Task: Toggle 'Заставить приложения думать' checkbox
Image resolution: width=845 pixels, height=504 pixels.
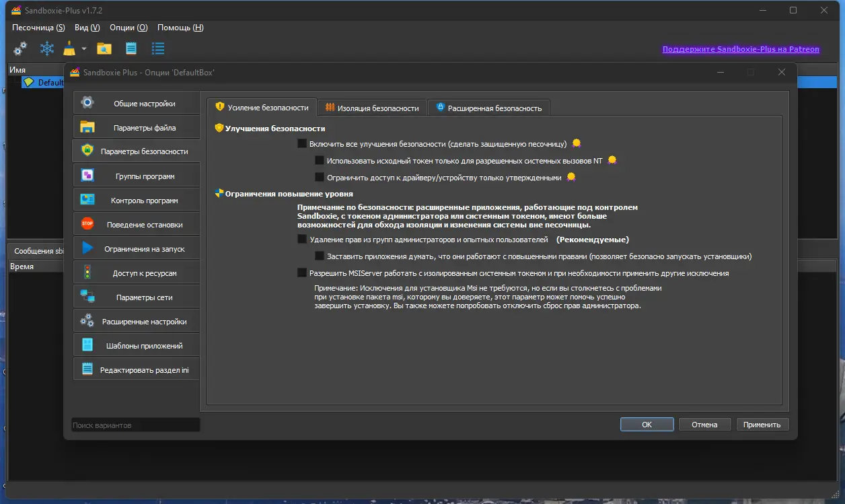Action: coord(320,256)
